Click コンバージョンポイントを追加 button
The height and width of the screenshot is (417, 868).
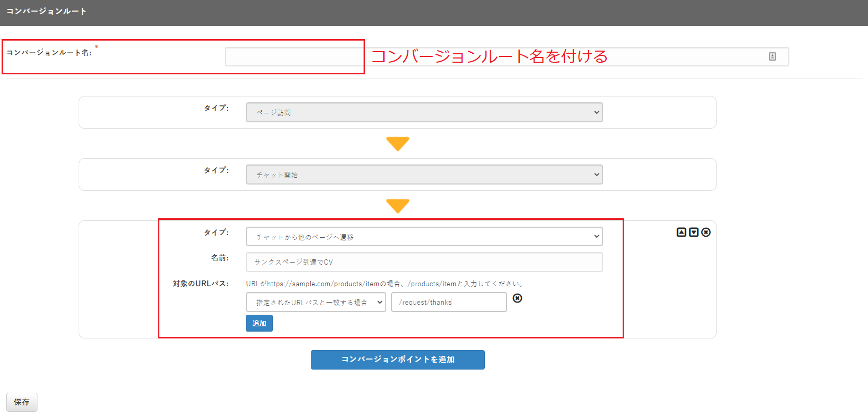tap(398, 360)
